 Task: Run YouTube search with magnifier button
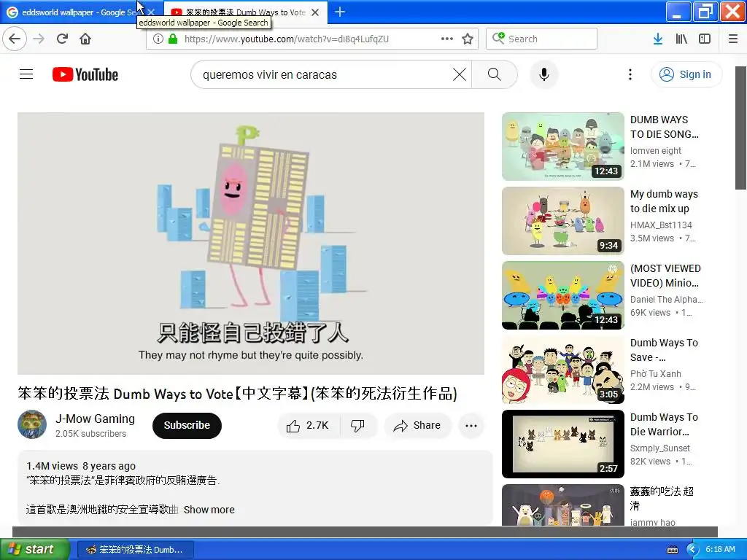click(x=495, y=75)
